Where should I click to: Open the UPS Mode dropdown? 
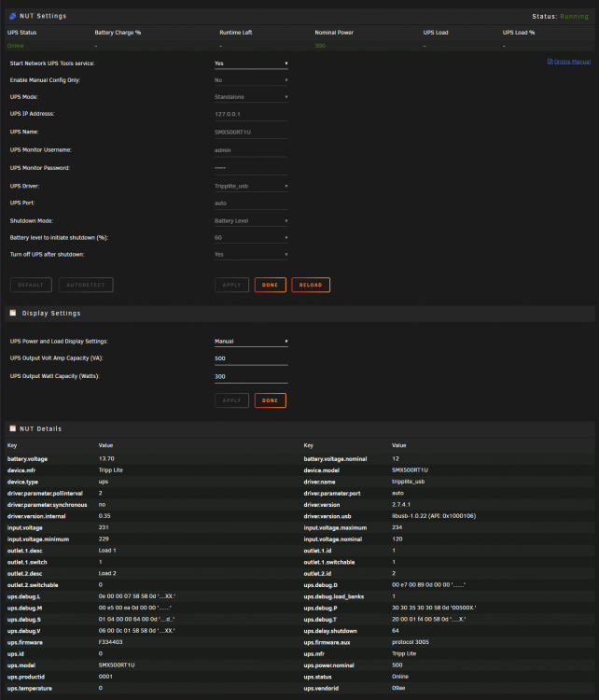(x=251, y=97)
